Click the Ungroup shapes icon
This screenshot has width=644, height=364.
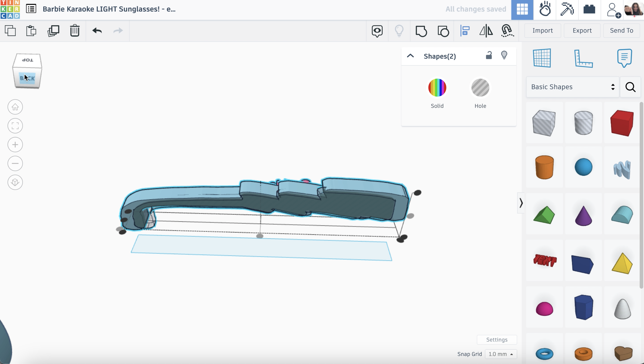pyautogui.click(x=443, y=31)
